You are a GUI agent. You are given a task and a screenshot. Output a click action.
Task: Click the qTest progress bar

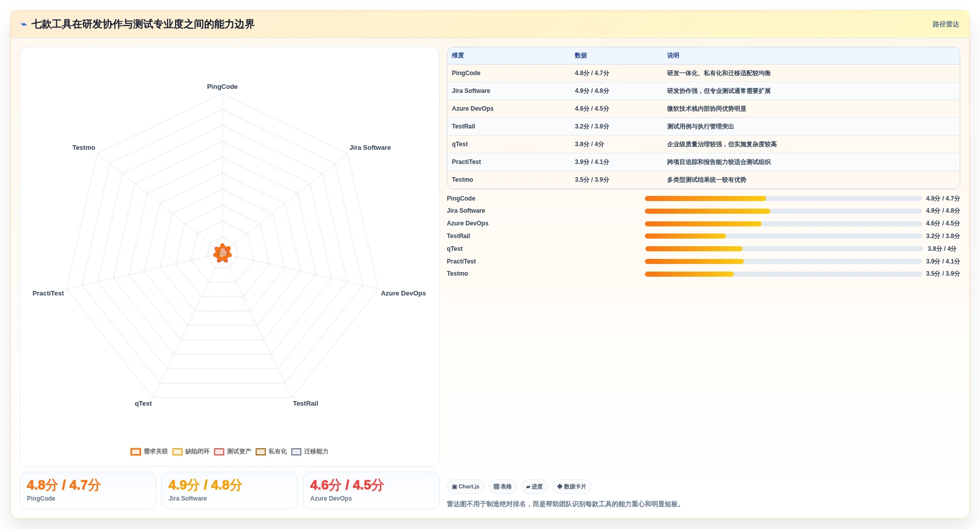tap(784, 249)
